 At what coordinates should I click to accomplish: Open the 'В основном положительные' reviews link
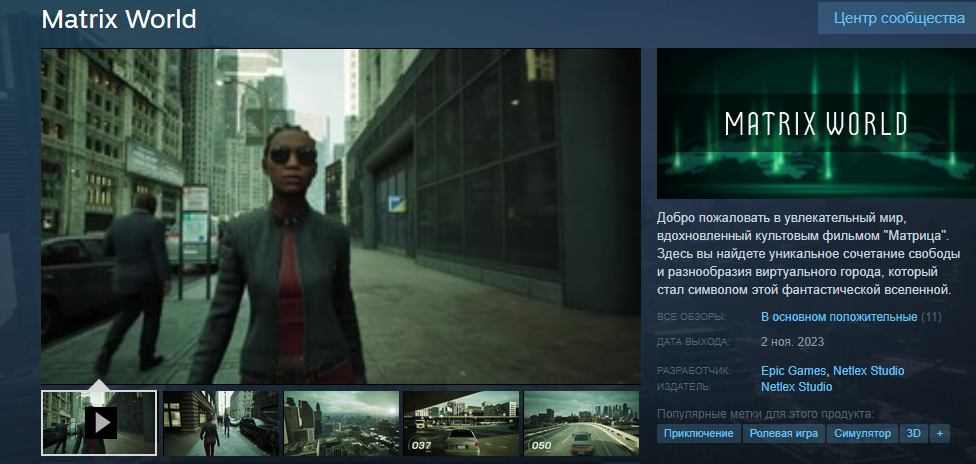(x=839, y=317)
